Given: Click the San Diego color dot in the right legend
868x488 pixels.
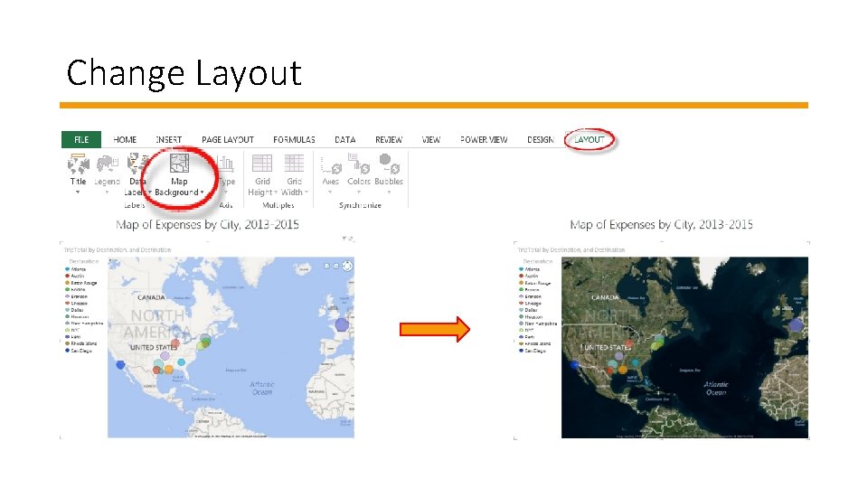Looking at the screenshot, I should tap(522, 351).
